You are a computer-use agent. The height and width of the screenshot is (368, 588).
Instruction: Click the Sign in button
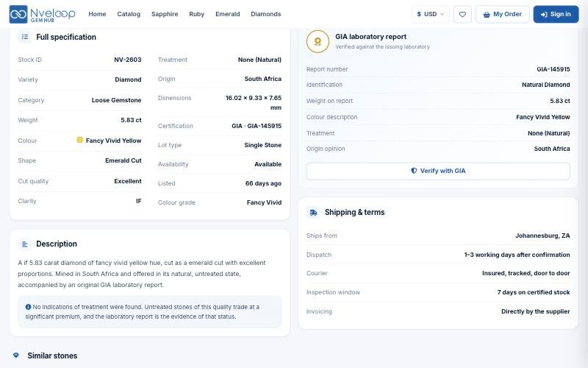(556, 14)
